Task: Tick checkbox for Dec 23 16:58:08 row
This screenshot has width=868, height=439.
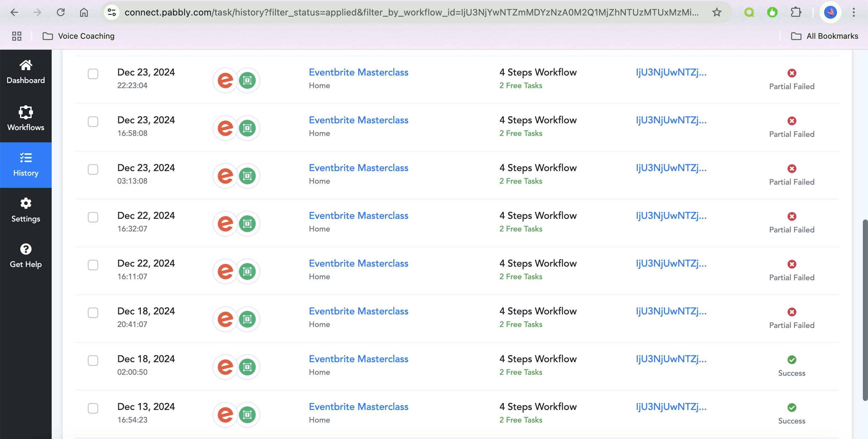Action: (93, 122)
